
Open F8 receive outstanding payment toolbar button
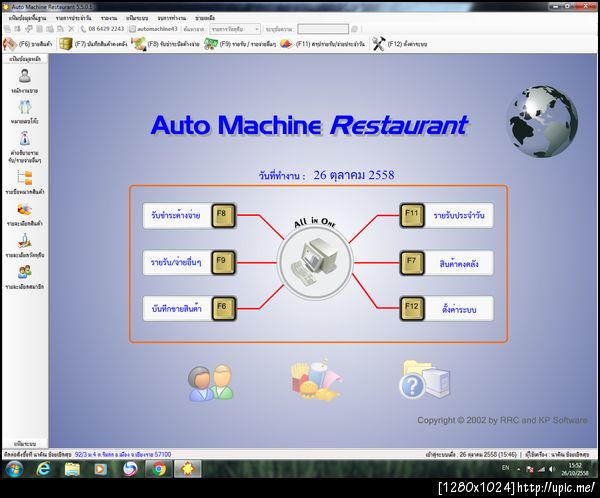click(x=166, y=44)
